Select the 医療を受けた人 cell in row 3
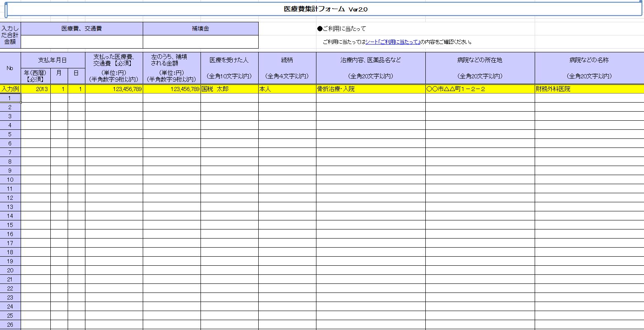The width and height of the screenshot is (644, 330). 229,116
